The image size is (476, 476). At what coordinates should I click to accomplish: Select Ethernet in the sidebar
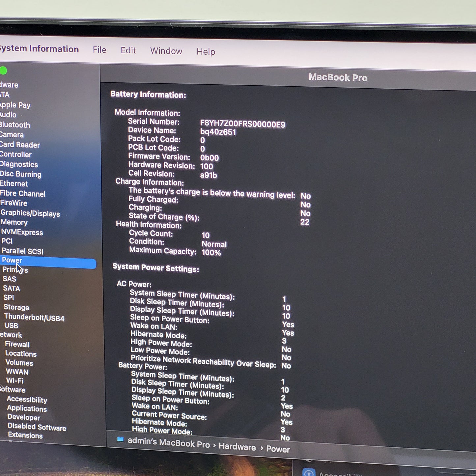pyautogui.click(x=14, y=184)
